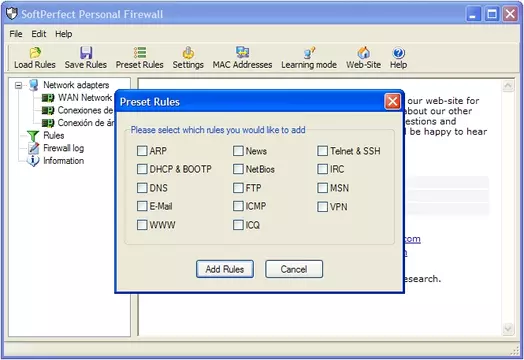Tick the IRC rule checkbox
524x360 pixels.
point(322,169)
